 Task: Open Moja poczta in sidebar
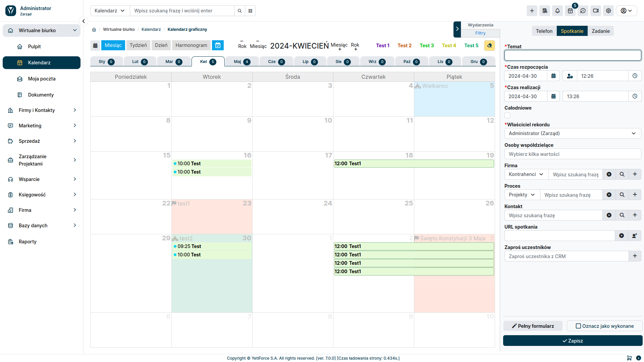(42, 79)
